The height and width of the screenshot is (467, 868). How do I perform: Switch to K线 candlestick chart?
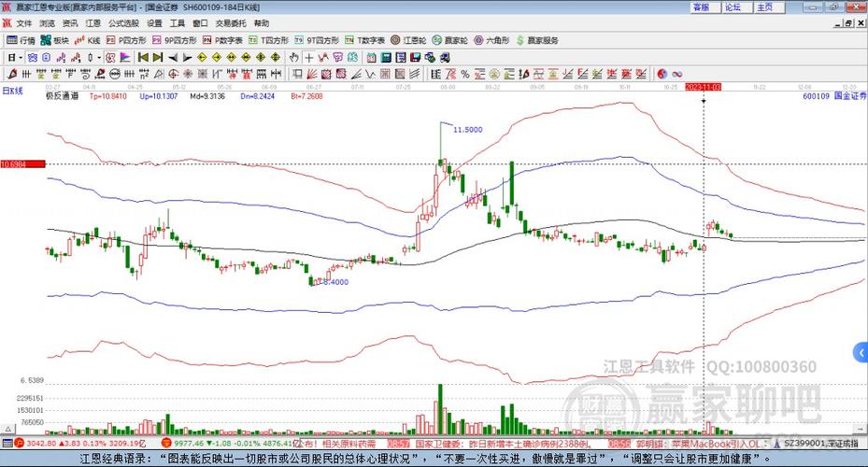[88, 40]
